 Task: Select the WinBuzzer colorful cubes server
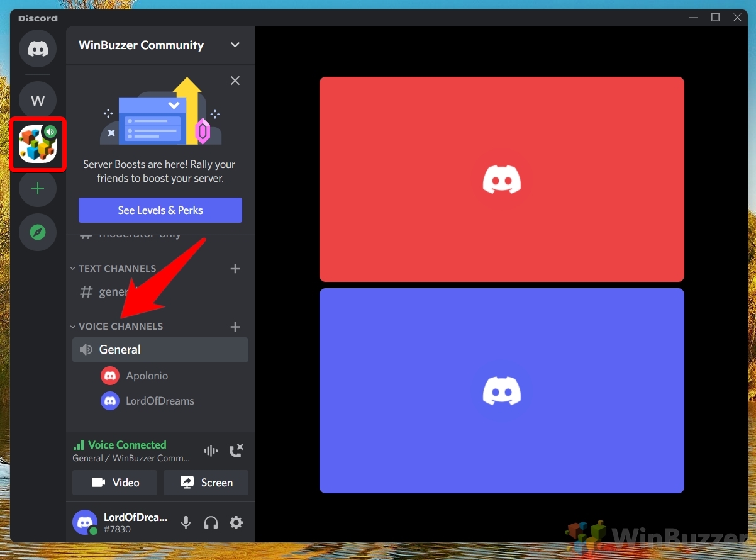click(38, 144)
